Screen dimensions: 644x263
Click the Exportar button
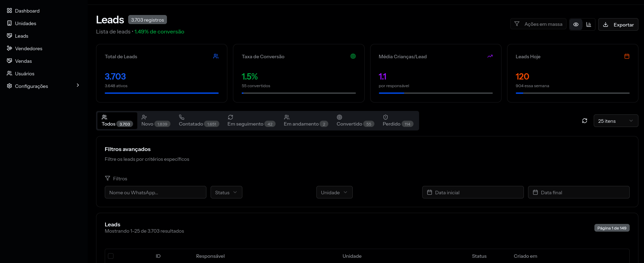click(618, 24)
